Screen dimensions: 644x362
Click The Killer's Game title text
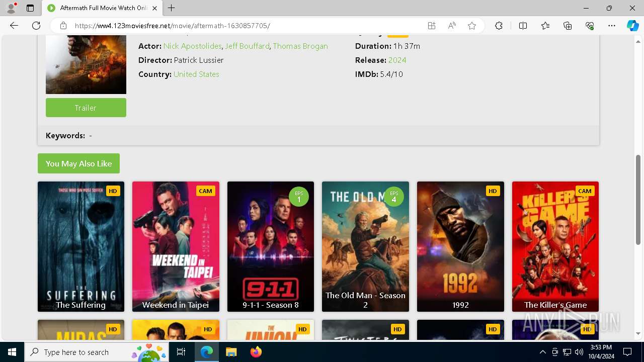(x=555, y=305)
